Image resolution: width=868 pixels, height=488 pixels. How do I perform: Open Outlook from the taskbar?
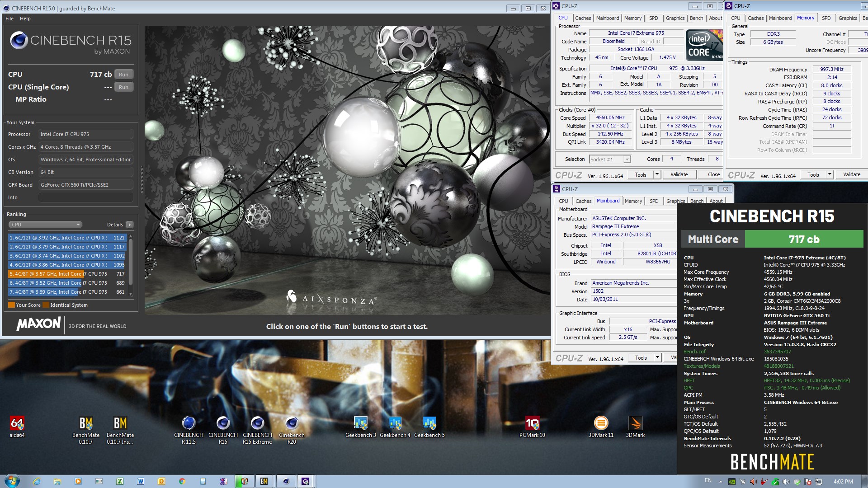[x=161, y=481]
